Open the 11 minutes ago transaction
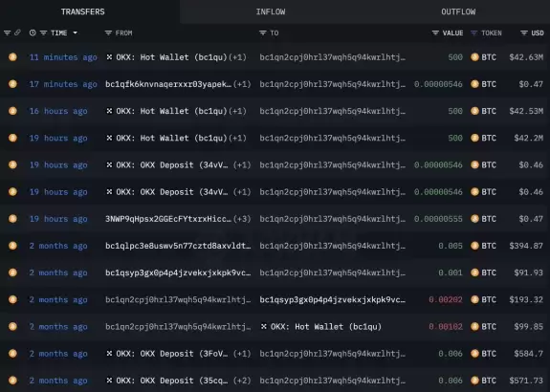 [x=63, y=57]
